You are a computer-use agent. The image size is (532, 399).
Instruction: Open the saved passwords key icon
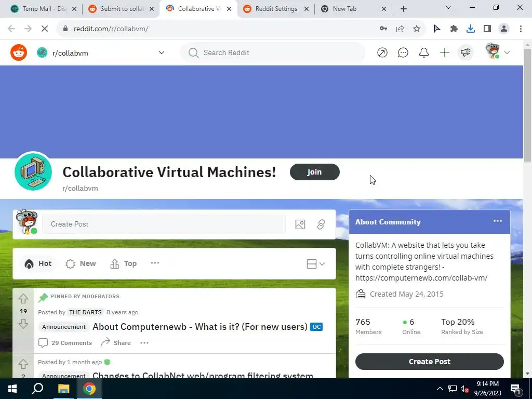click(383, 29)
